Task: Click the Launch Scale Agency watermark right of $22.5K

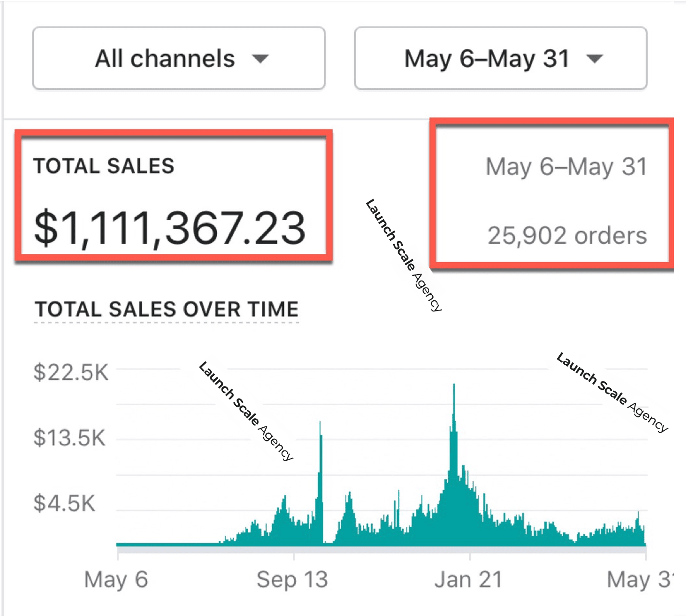Action: [246, 411]
